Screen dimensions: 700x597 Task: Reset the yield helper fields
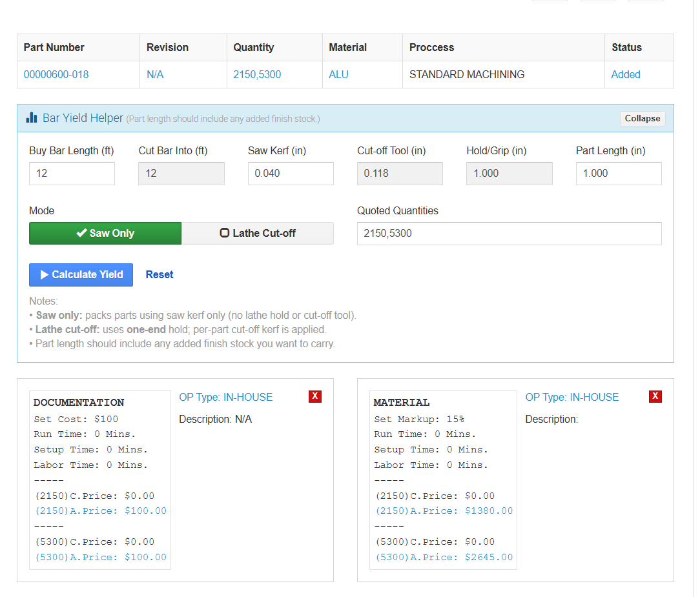160,274
